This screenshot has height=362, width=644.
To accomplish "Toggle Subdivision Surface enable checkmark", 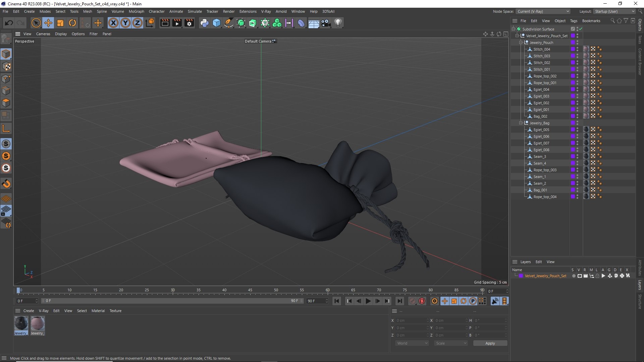I will point(581,29).
